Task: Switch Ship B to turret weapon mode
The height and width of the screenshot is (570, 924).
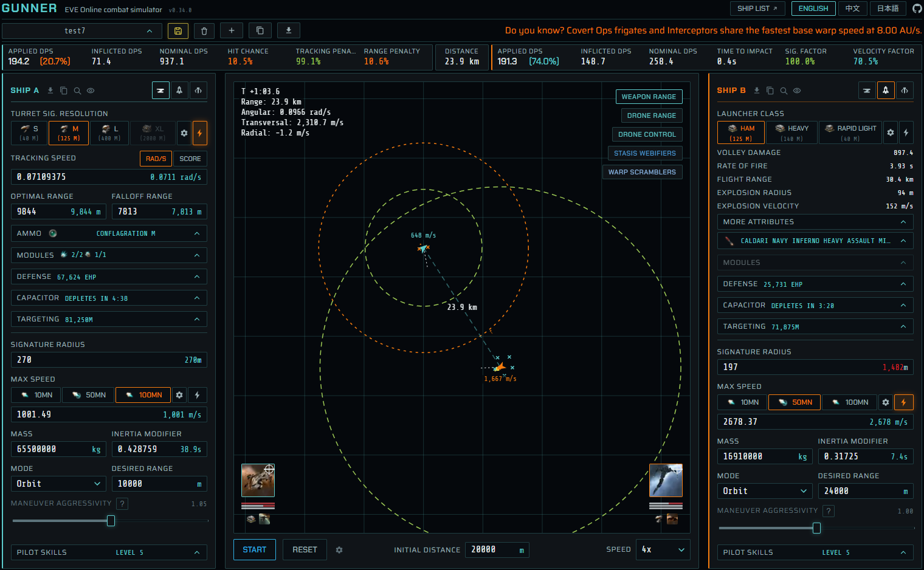Action: (867, 91)
